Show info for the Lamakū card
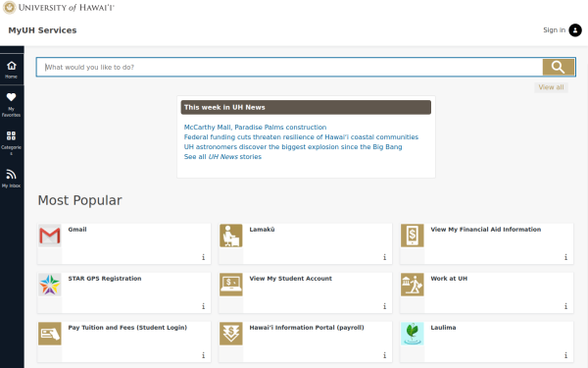 tap(384, 257)
